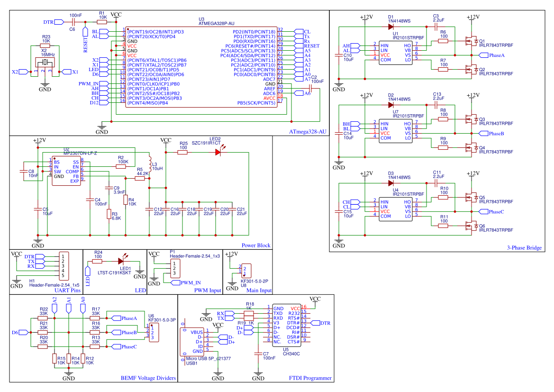Viewport: 554px width, 392px height.
Task: Select the PWM_IN label on the microcontroller
Action: pos(89,84)
